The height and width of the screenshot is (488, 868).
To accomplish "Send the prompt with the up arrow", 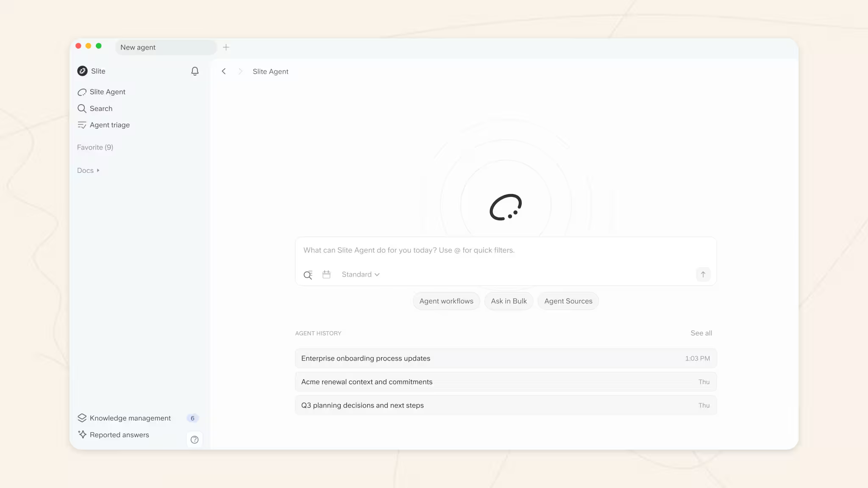I will 703,274.
